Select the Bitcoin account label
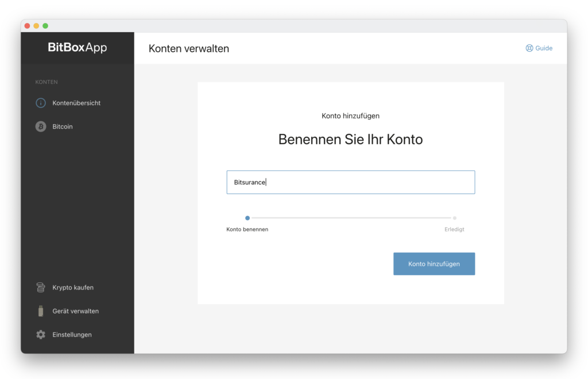Image resolution: width=588 pixels, height=379 pixels. 63,127
